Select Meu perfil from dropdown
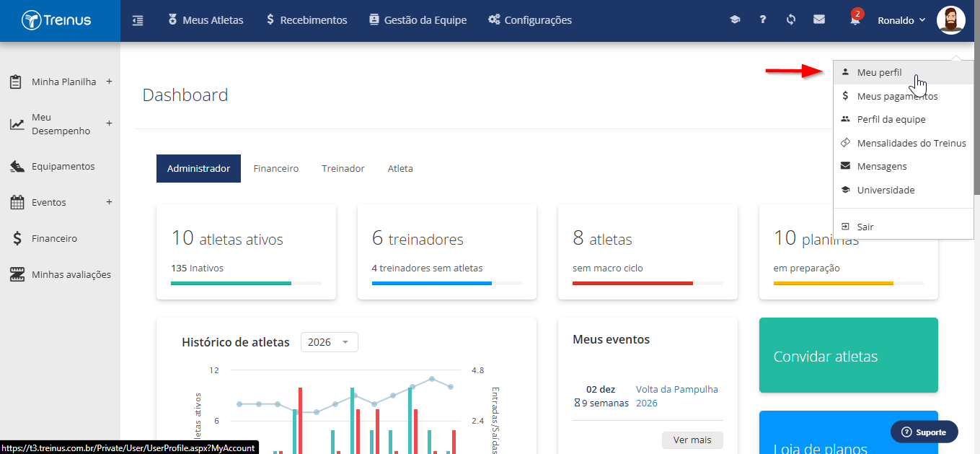 pyautogui.click(x=903, y=72)
